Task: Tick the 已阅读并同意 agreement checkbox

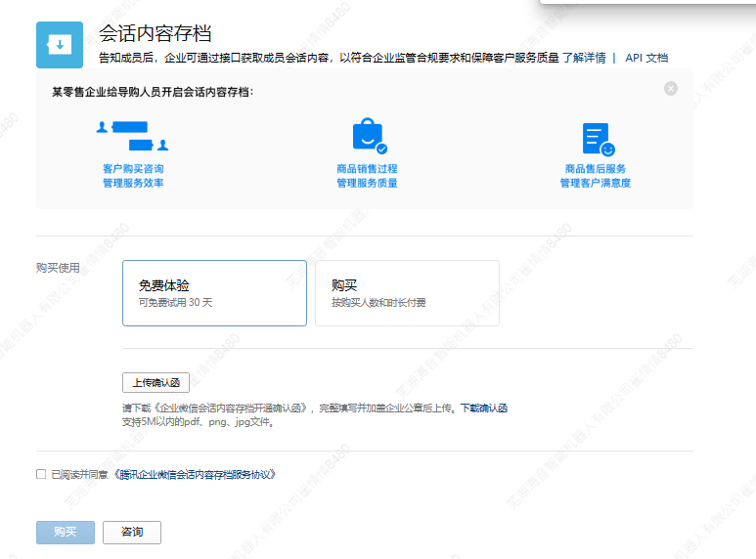Action: (x=41, y=474)
